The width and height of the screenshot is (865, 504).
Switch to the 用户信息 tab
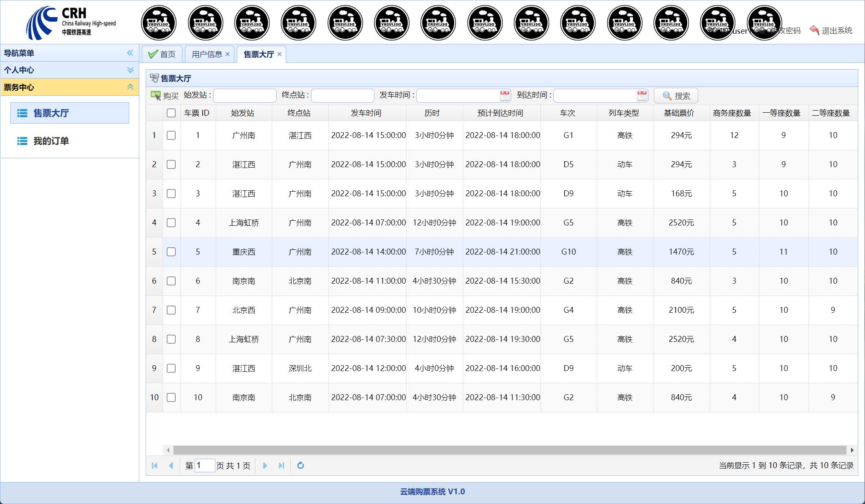pos(206,54)
